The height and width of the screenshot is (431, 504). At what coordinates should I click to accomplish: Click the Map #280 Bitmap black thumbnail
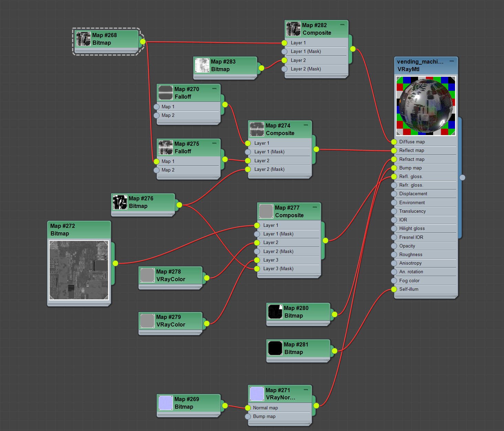pos(275,312)
